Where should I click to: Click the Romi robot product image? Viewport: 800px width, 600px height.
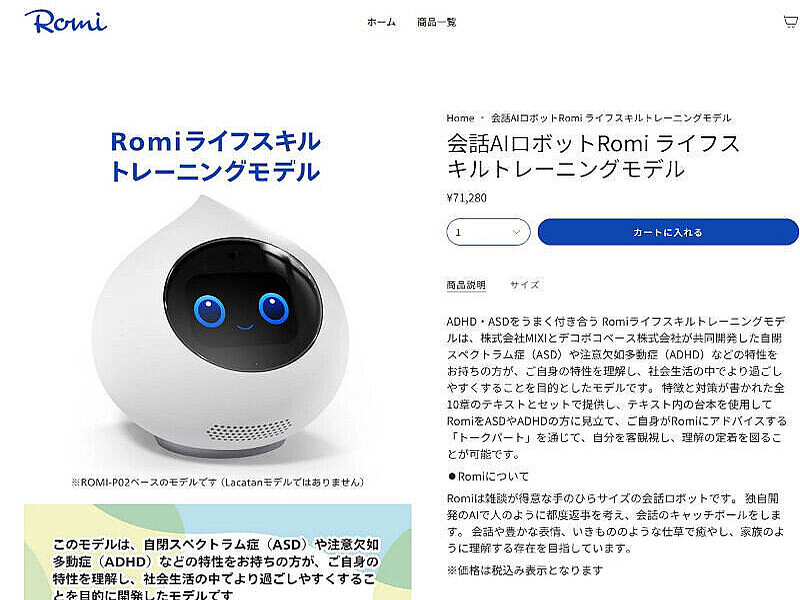220,327
